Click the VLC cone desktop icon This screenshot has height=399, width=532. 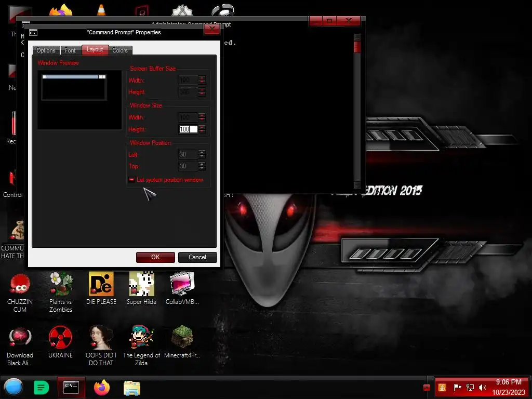click(101, 10)
